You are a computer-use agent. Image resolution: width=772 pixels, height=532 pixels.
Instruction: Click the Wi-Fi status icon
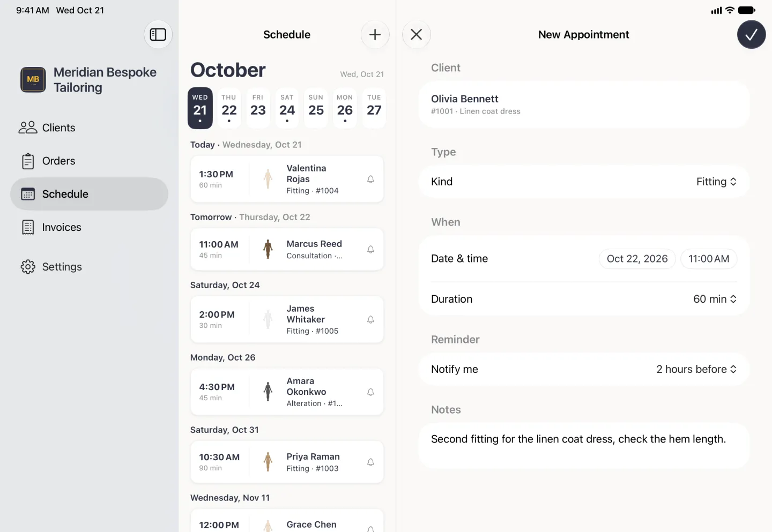pos(730,10)
